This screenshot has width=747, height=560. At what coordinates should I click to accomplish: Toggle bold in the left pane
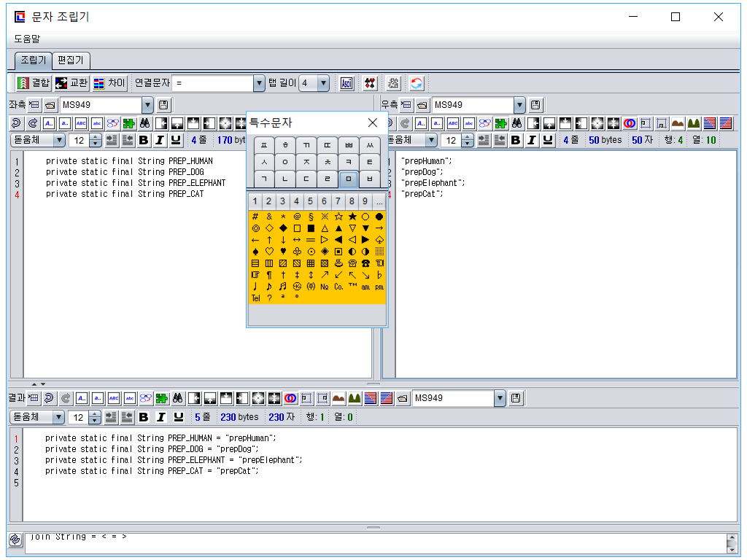pos(144,140)
